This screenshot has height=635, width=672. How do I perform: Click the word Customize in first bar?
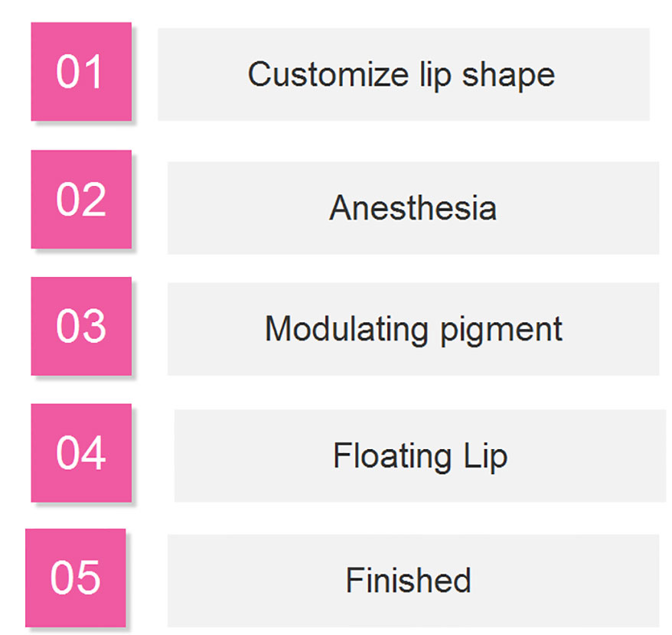click(x=328, y=74)
